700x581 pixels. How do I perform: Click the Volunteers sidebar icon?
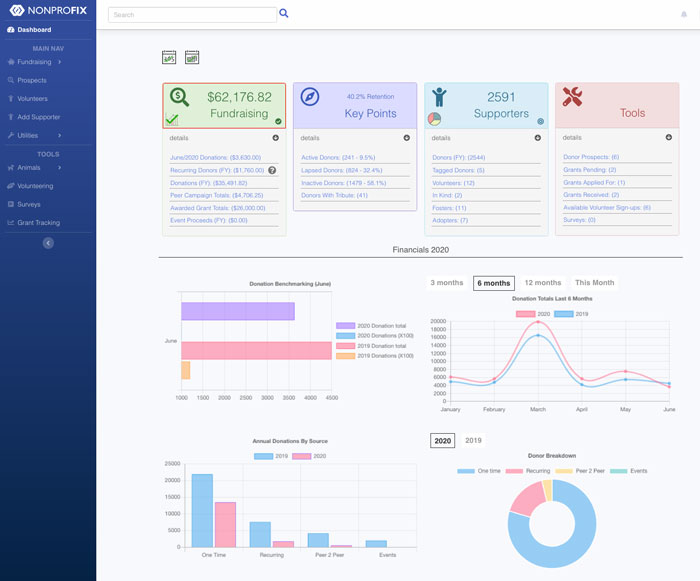pos(11,98)
